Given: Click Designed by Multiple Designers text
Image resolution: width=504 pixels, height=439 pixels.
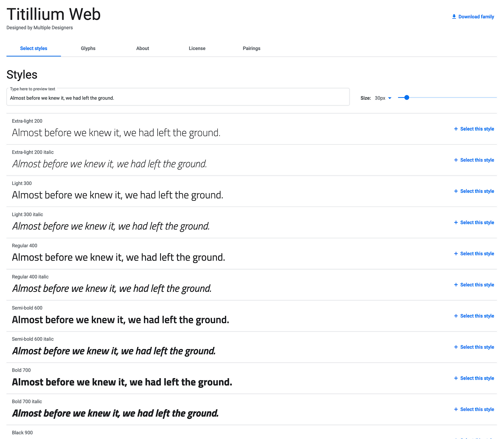Looking at the screenshot, I should coord(40,28).
